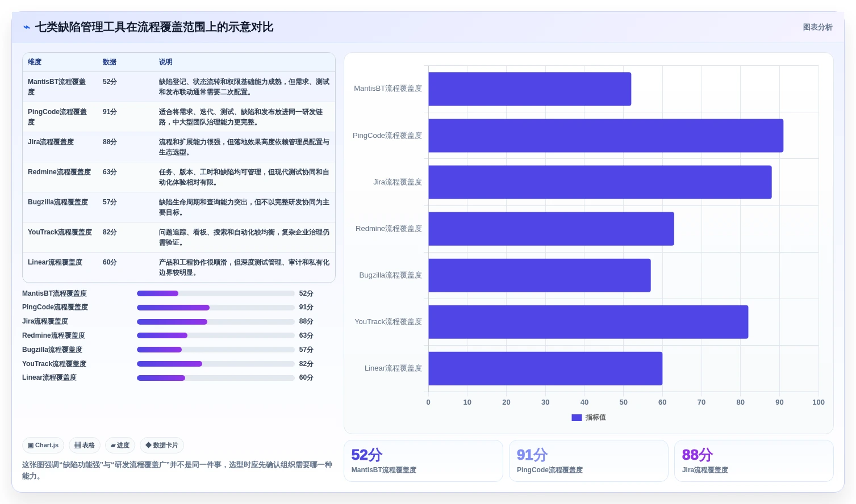Click the 82分 cell in the table
This screenshot has height=504, width=856.
(x=110, y=232)
